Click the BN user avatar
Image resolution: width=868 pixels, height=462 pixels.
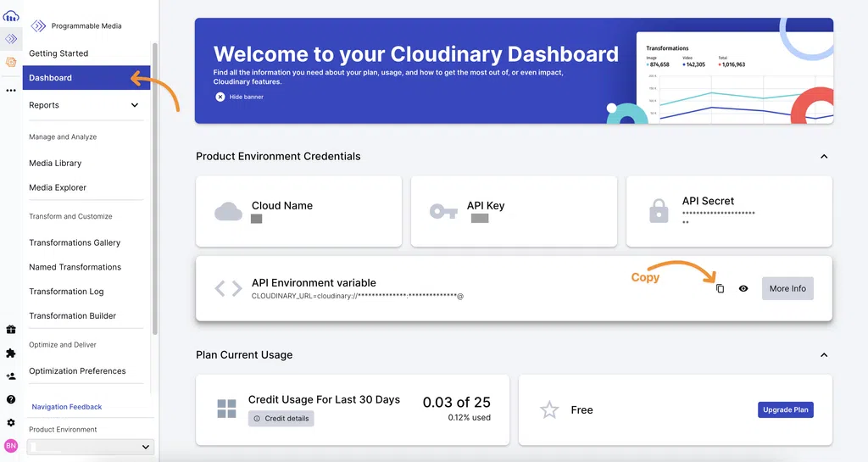click(10, 445)
